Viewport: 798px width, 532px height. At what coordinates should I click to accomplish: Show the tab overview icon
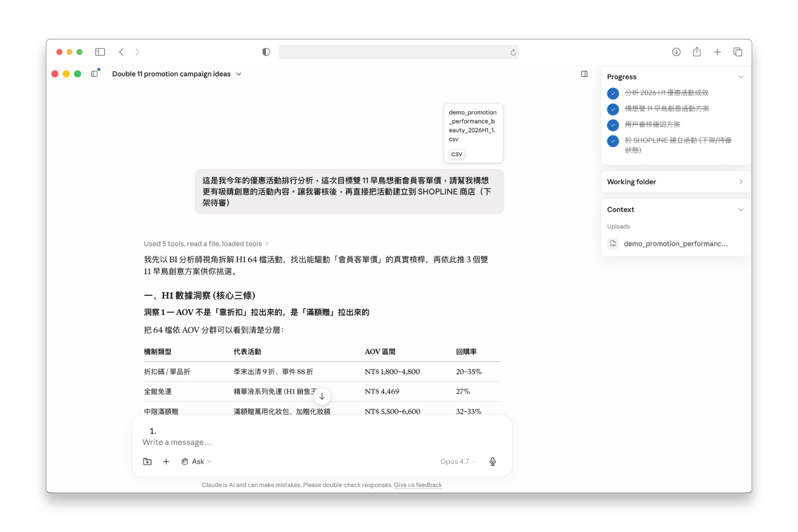(738, 52)
